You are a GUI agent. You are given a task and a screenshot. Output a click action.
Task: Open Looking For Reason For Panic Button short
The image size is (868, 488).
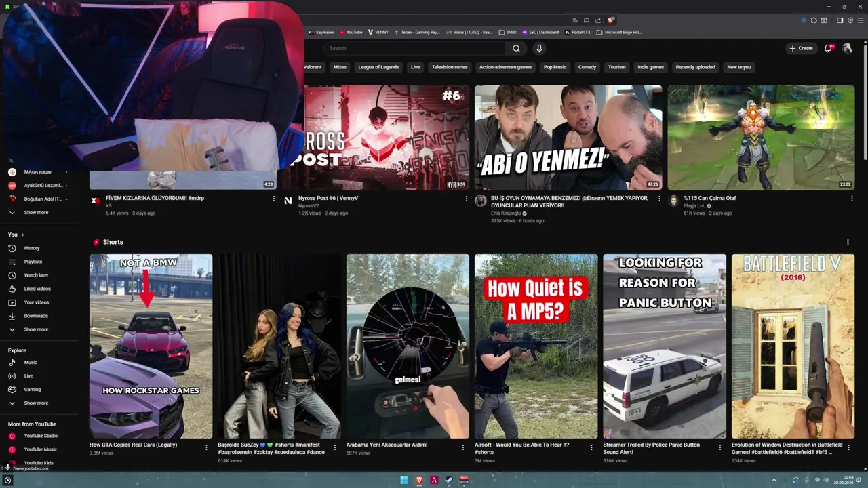click(x=665, y=346)
